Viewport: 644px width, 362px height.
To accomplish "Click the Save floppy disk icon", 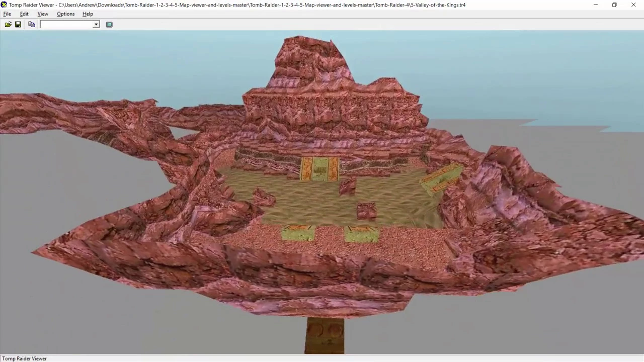I will pyautogui.click(x=18, y=24).
